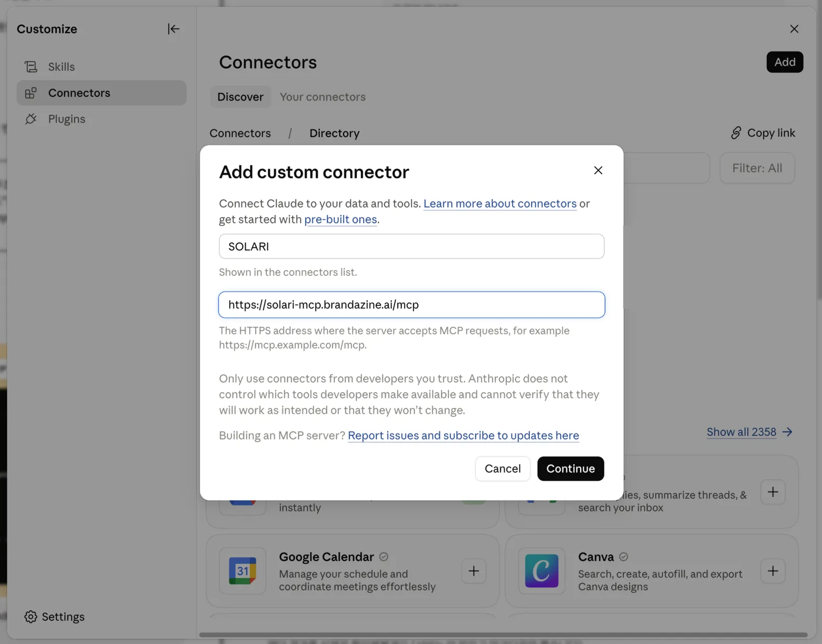Cancel the custom connector dialog
Viewport: 822px width, 644px height.
[503, 469]
